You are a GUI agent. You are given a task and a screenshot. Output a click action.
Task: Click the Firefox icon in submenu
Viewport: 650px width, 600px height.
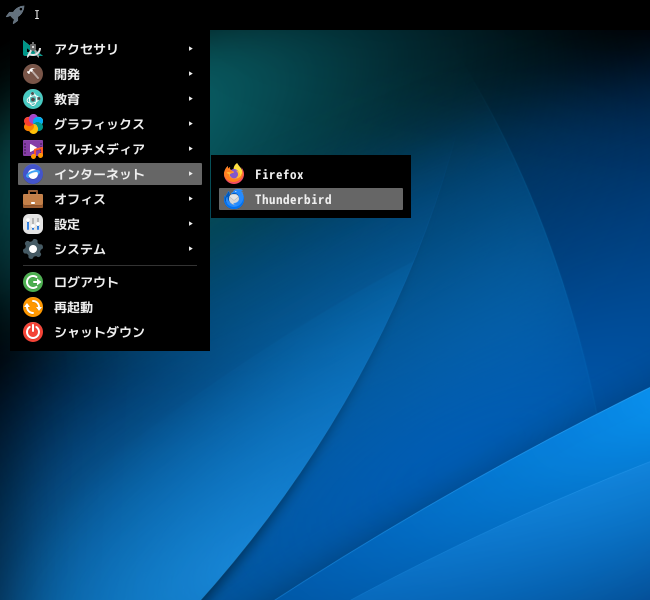tap(234, 174)
